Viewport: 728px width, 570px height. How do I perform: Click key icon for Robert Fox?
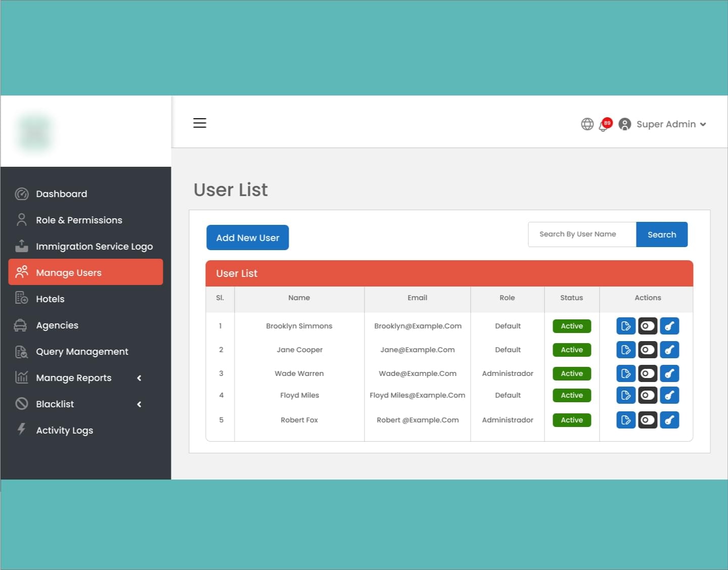pyautogui.click(x=669, y=420)
